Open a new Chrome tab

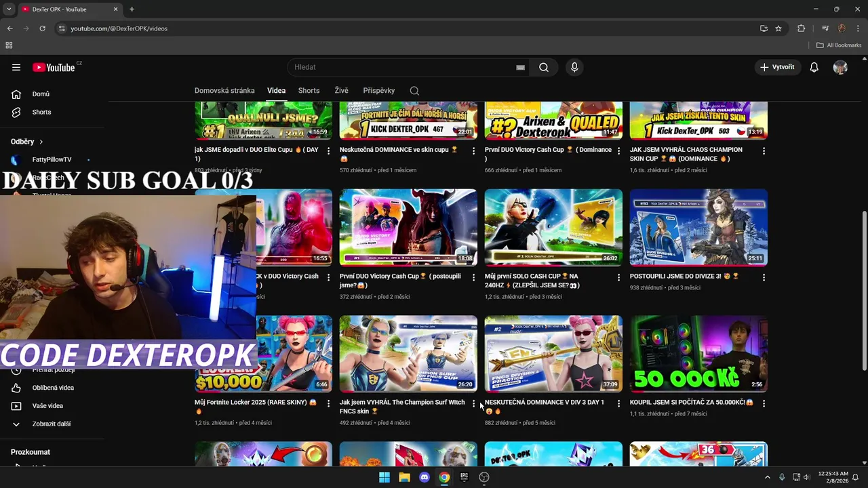point(132,9)
